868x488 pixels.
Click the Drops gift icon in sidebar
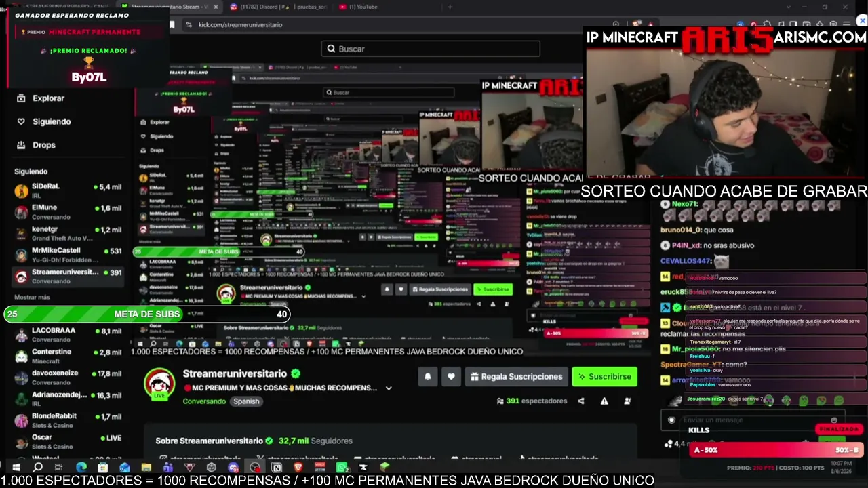click(21, 145)
